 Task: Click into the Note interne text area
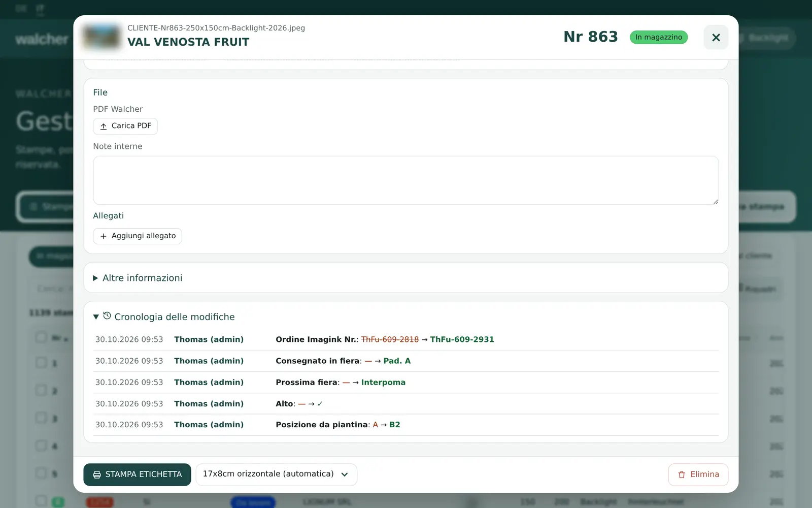point(406,180)
